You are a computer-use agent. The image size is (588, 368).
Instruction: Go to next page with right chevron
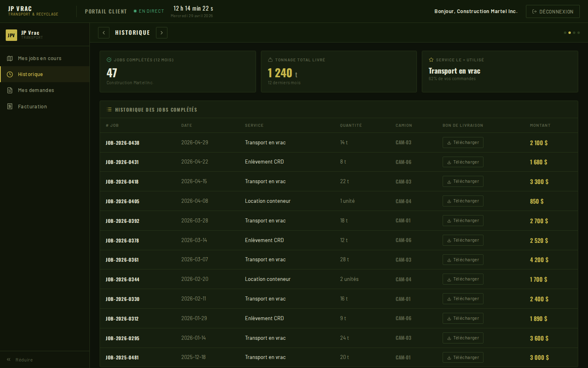(162, 33)
